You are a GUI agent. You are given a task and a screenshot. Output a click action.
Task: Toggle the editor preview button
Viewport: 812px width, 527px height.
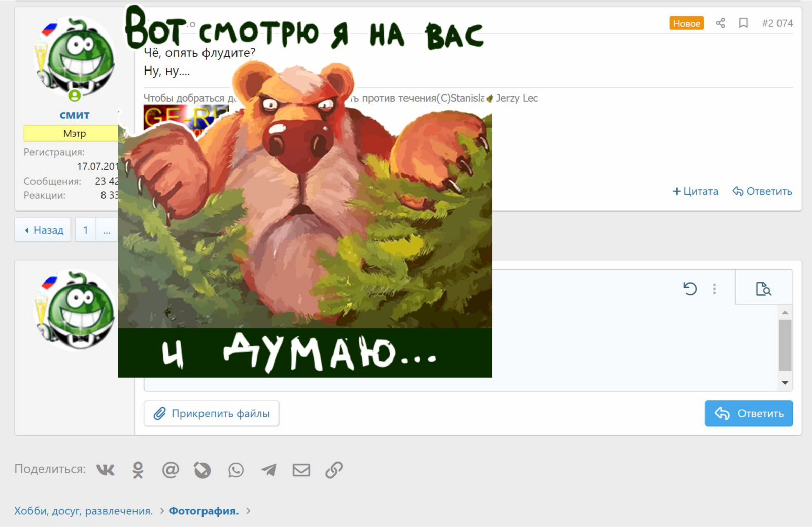[763, 289]
